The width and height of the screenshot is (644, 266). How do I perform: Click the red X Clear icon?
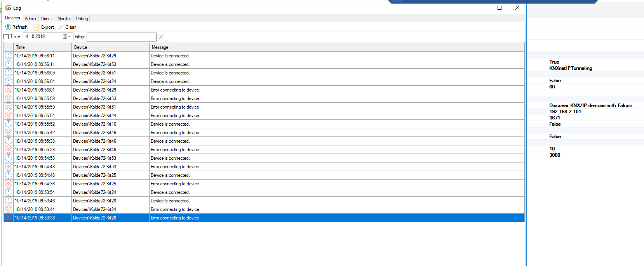(x=61, y=27)
